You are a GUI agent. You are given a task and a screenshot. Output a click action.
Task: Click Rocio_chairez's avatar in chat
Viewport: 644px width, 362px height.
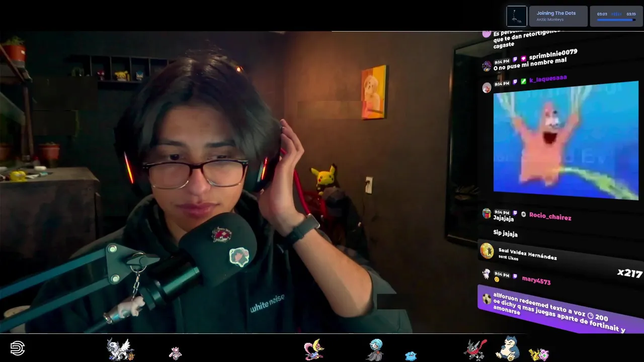(x=487, y=214)
